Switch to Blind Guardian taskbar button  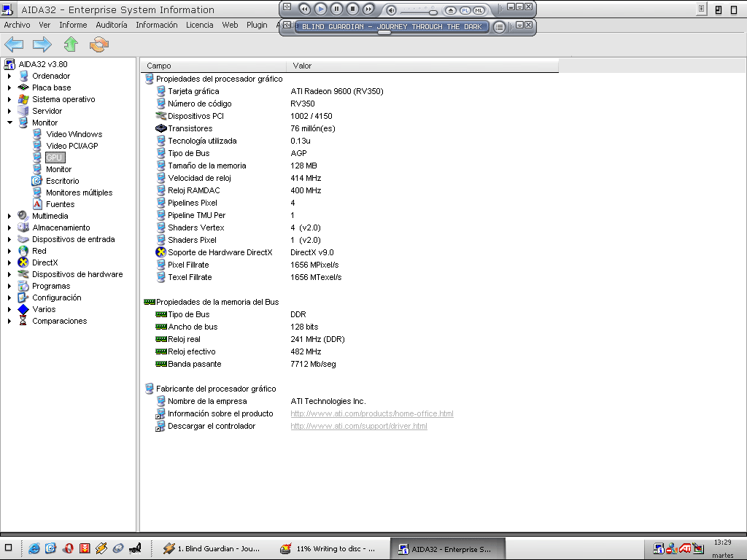tap(211, 548)
